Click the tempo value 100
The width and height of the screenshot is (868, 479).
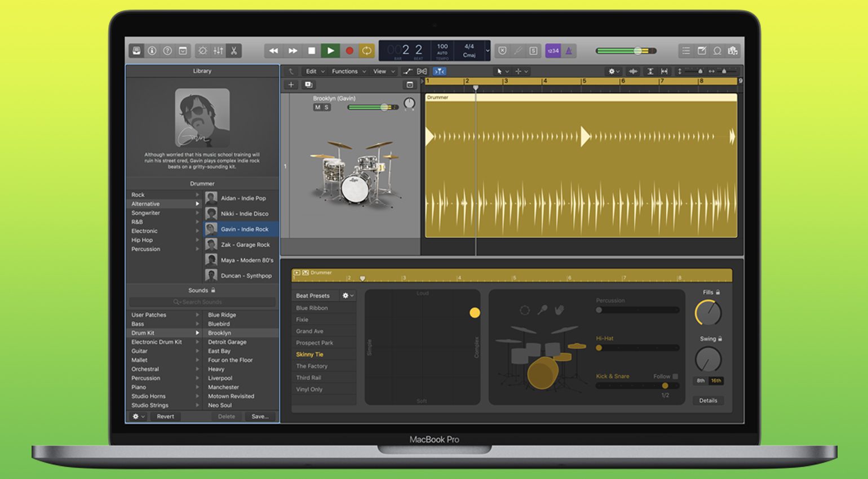click(442, 47)
